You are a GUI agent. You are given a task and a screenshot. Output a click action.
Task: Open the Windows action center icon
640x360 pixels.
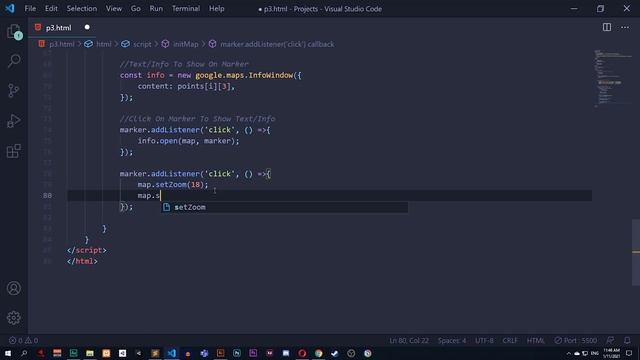[x=629, y=353]
